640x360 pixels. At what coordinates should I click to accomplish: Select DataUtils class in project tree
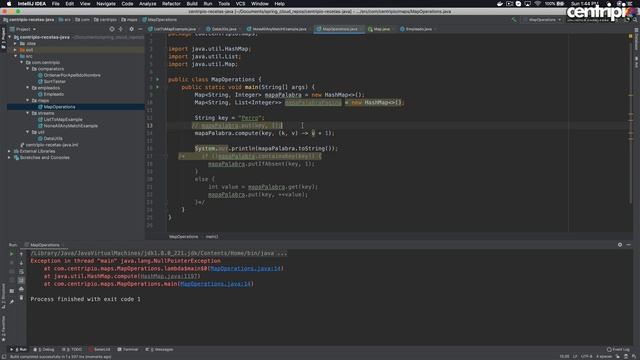[53, 138]
